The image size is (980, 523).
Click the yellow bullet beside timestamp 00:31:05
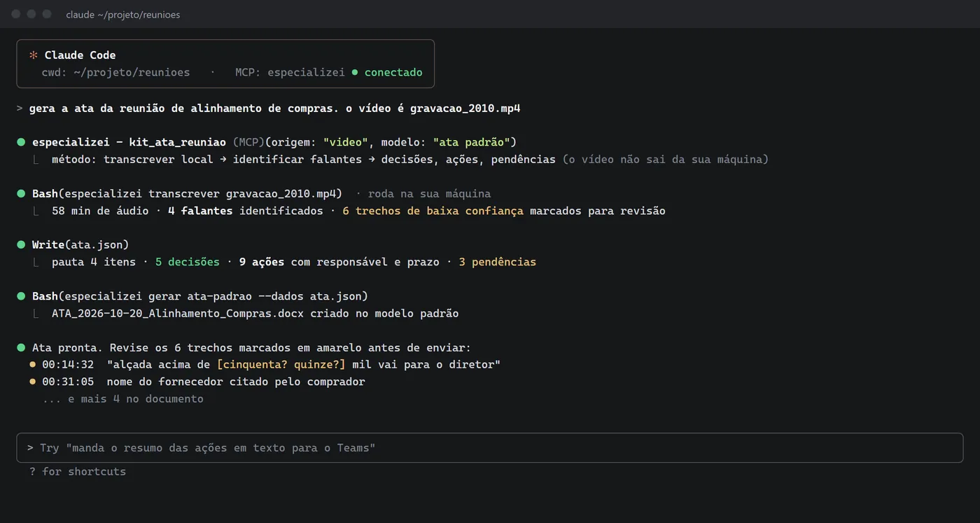(x=33, y=382)
